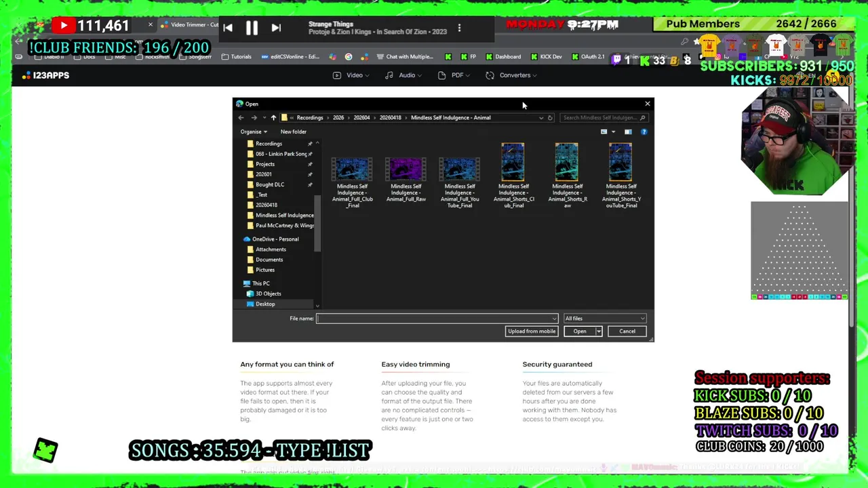The image size is (868, 488).
Task: Open the Dashboard bookmark
Action: click(x=502, y=57)
